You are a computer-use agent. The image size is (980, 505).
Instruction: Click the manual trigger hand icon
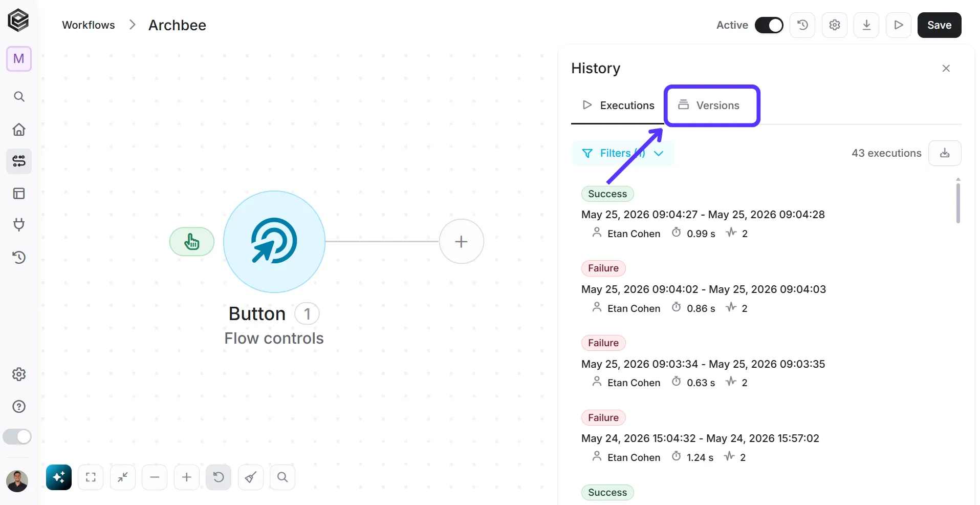(x=192, y=242)
